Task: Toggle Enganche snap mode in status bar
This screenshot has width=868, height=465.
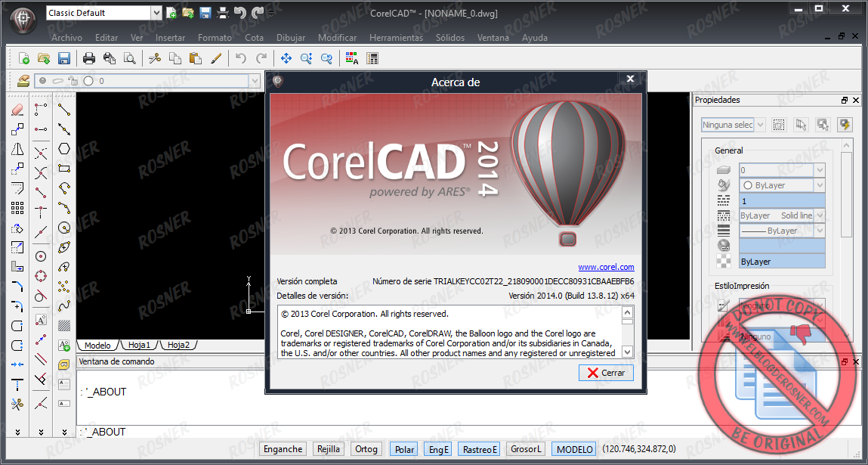Action: [283, 449]
